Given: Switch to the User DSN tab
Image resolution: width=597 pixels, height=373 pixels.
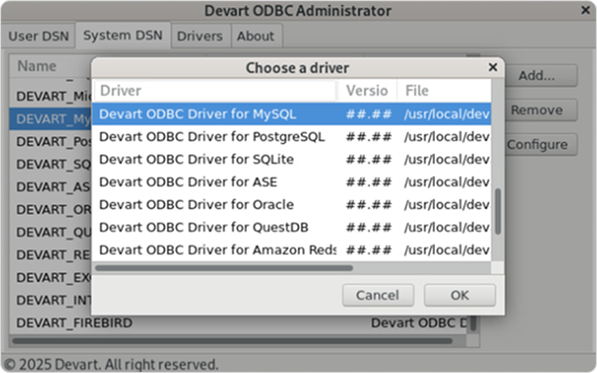Looking at the screenshot, I should [38, 36].
